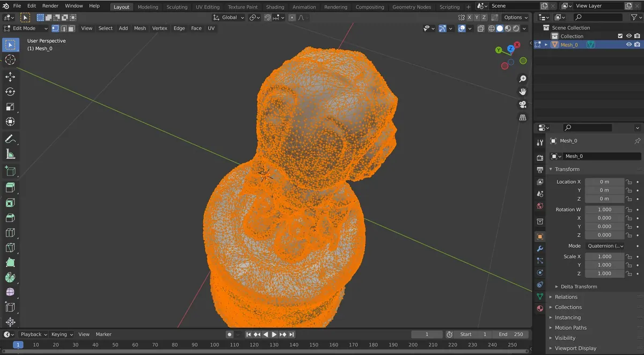The image size is (644, 355).
Task: Select the Poly Build tool
Action: tap(10, 263)
